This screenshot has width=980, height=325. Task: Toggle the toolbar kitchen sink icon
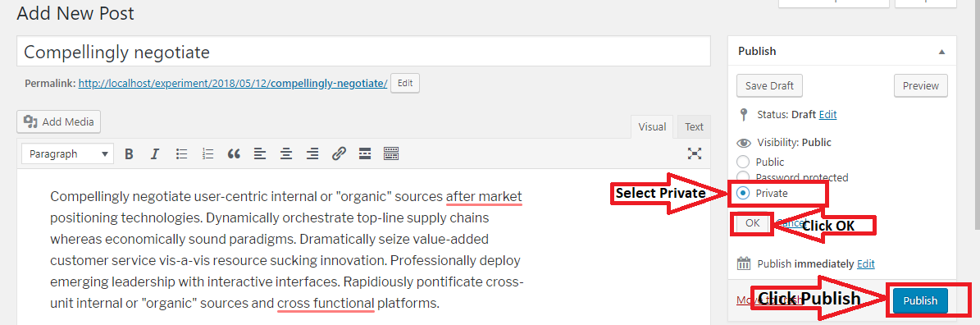point(391,153)
